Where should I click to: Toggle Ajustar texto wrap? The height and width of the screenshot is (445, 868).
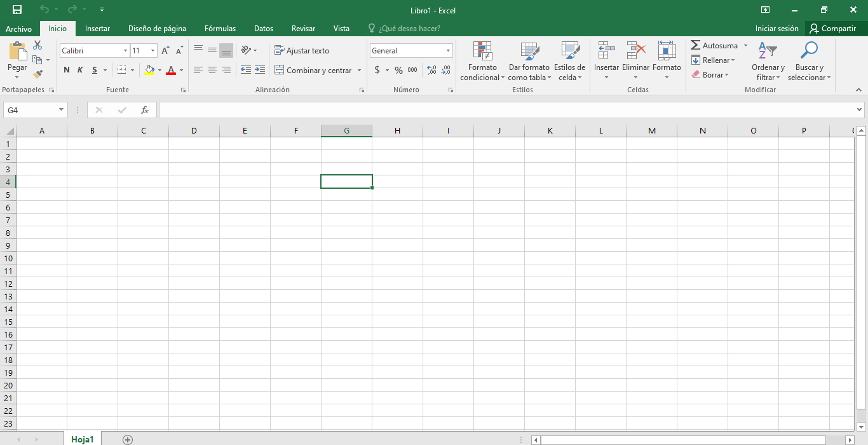point(302,50)
